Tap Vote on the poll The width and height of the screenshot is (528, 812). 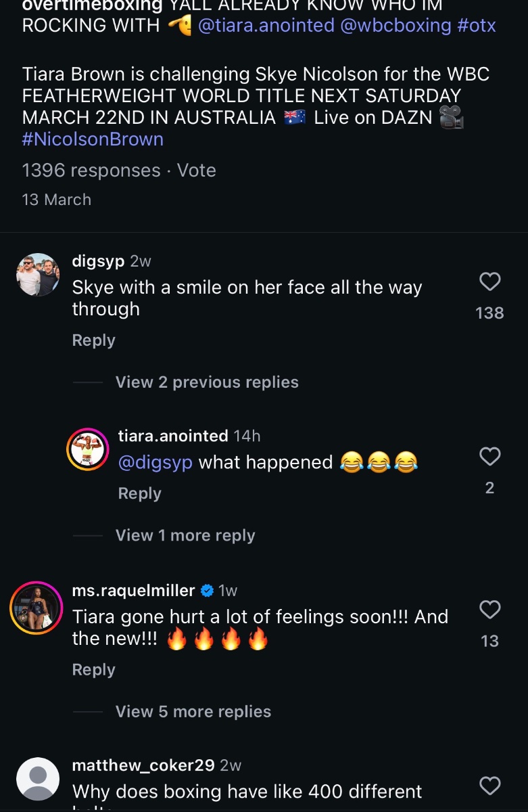tap(197, 171)
